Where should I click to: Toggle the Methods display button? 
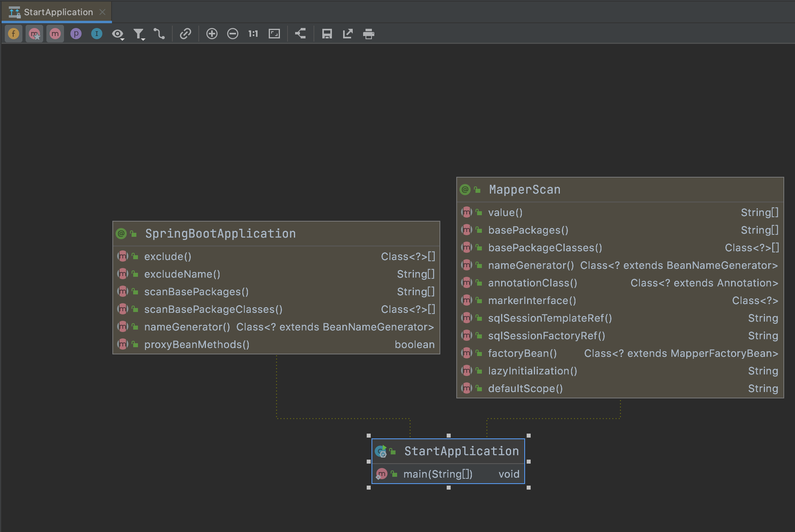55,34
